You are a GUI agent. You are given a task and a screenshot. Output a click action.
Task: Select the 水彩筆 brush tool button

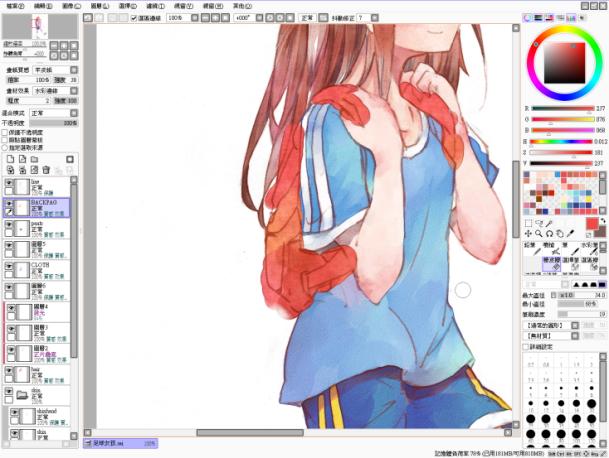click(x=592, y=246)
